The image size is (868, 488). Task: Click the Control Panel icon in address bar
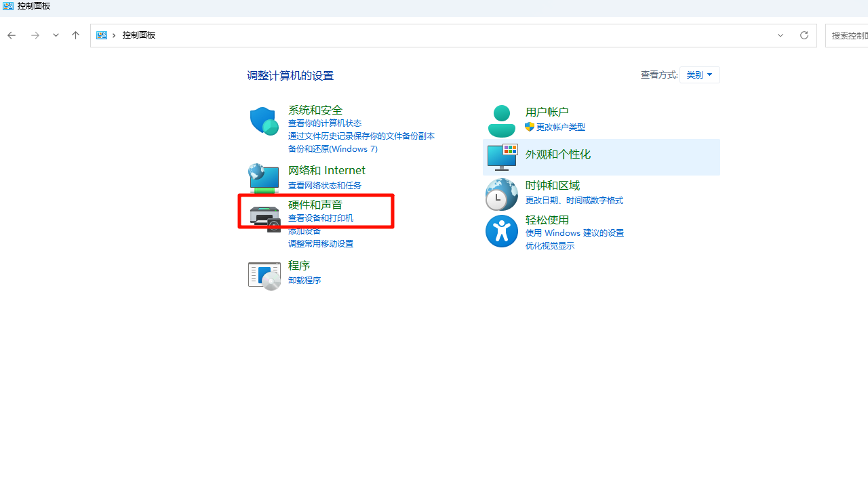[102, 35]
